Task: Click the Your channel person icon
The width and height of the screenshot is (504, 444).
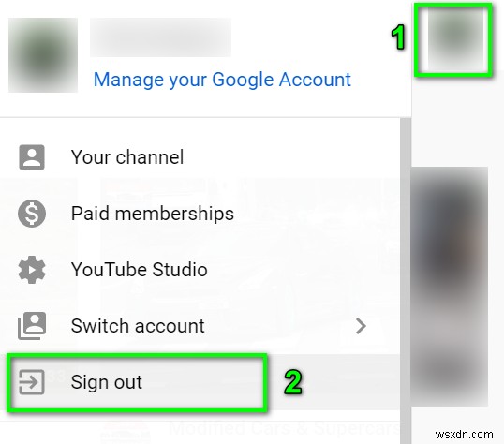Action: pos(32,157)
